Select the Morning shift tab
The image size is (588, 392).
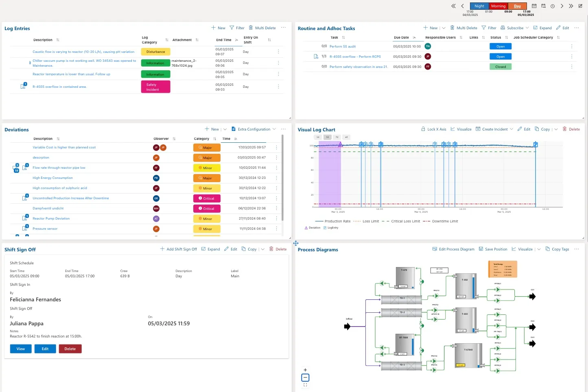(x=498, y=6)
